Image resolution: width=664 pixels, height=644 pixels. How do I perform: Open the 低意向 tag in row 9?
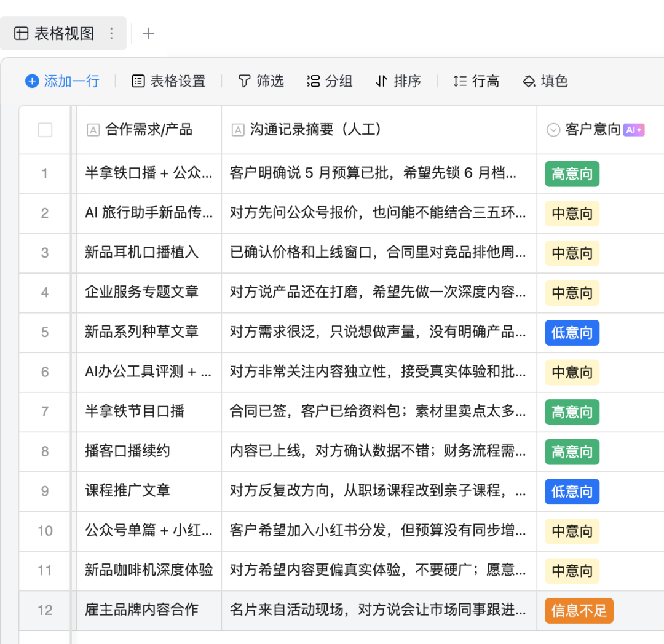(572, 491)
